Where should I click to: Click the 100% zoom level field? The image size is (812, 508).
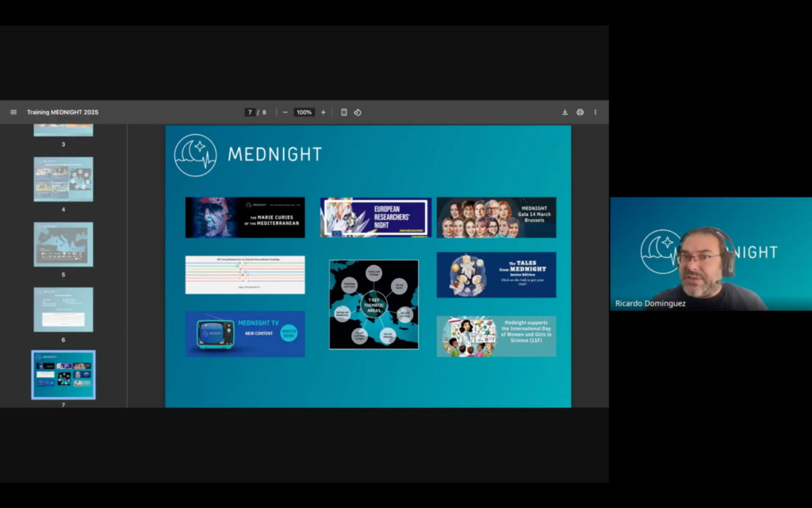[304, 112]
